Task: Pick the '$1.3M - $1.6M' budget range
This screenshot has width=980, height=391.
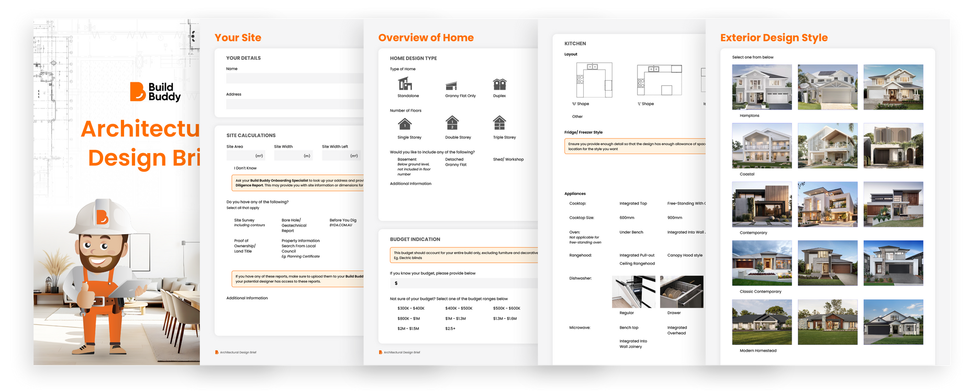Action: [x=505, y=319]
